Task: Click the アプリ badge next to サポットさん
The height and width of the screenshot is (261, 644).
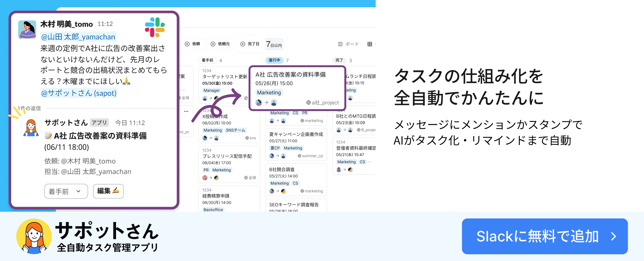Action: tap(99, 123)
